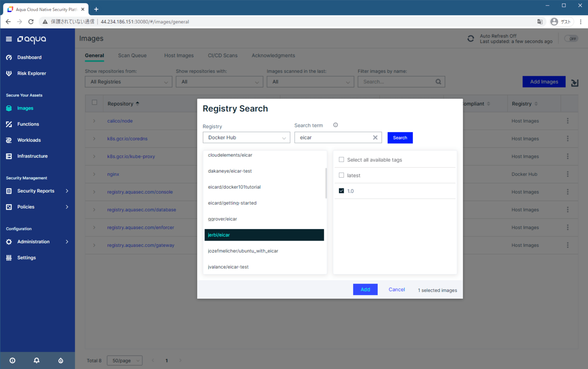Image resolution: width=588 pixels, height=369 pixels.
Task: Clear the search term with X icon
Action: pyautogui.click(x=375, y=138)
